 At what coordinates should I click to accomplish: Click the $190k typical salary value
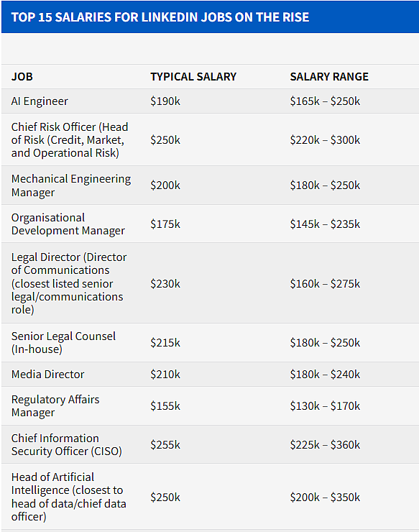(165, 101)
